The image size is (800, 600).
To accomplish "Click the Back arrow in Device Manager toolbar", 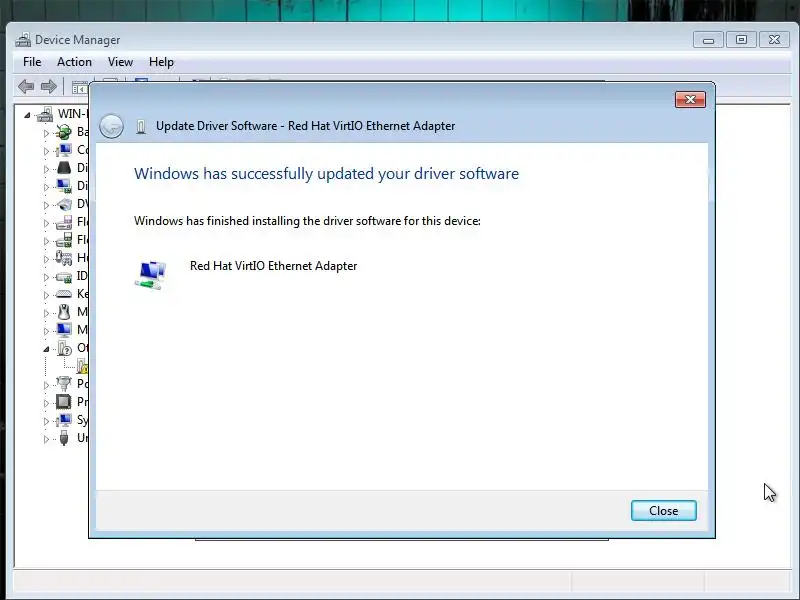I will (26, 87).
